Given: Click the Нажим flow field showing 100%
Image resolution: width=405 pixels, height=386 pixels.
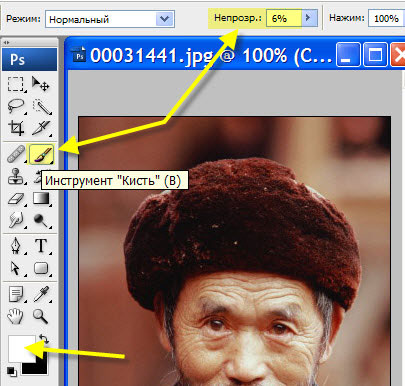Looking at the screenshot, I should coord(386,18).
